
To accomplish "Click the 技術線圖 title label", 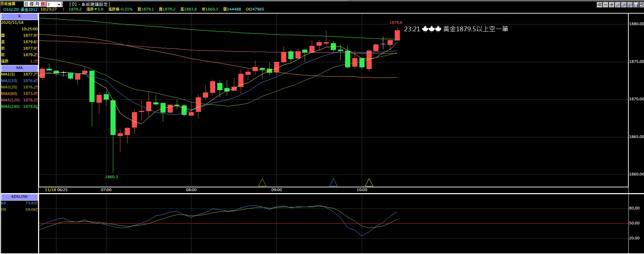I will coord(8,4).
